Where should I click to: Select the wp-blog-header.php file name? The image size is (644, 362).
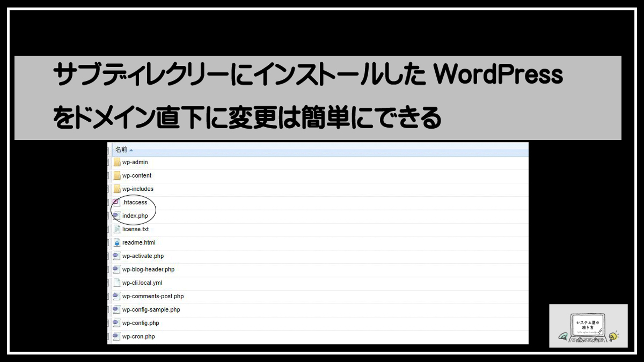pyautogui.click(x=148, y=269)
